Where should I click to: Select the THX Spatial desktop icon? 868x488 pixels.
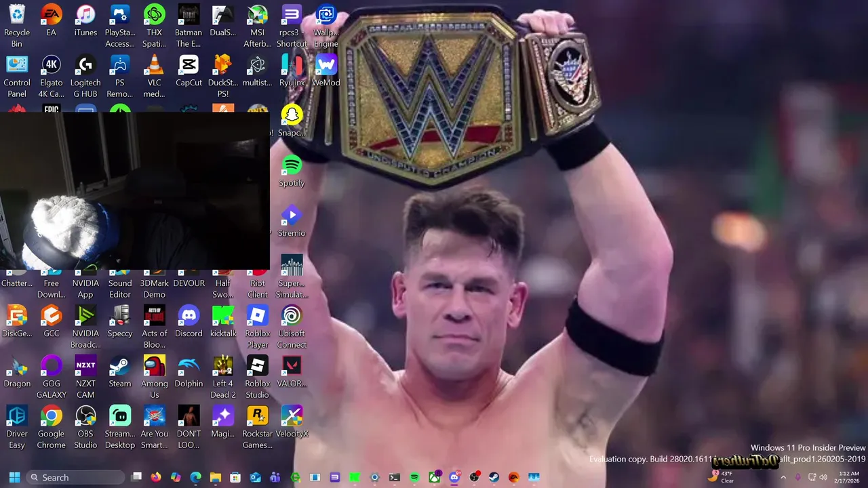(154, 26)
